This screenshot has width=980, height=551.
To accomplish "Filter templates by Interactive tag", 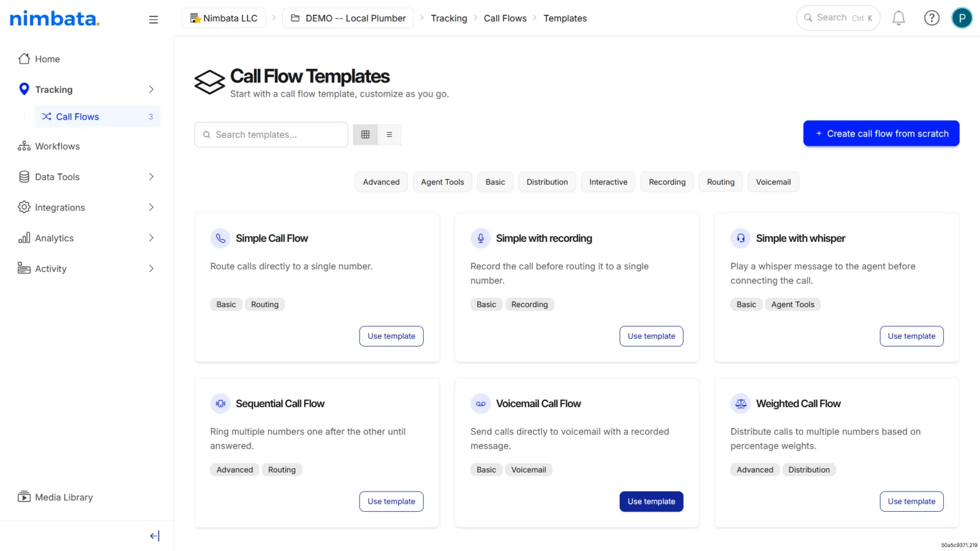I will [x=608, y=182].
